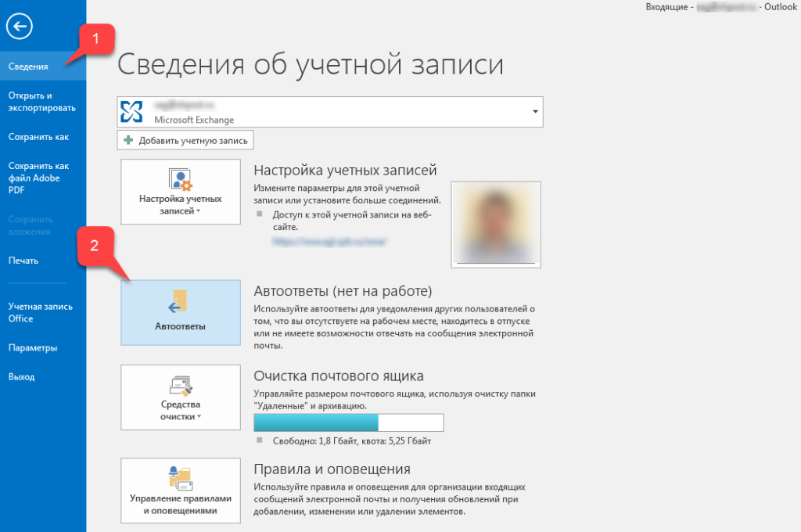
Task: Open Открыть и экспортировать section
Action: coord(43,102)
